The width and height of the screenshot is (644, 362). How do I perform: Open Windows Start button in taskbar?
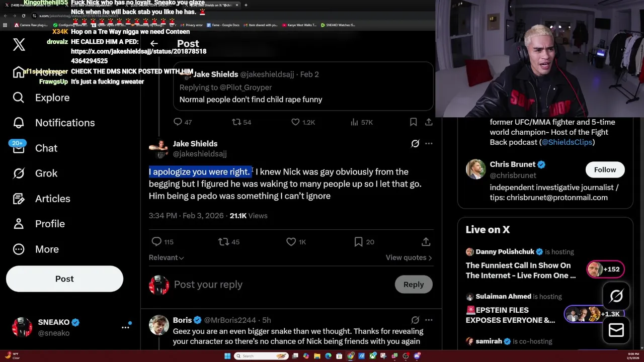tap(227, 356)
